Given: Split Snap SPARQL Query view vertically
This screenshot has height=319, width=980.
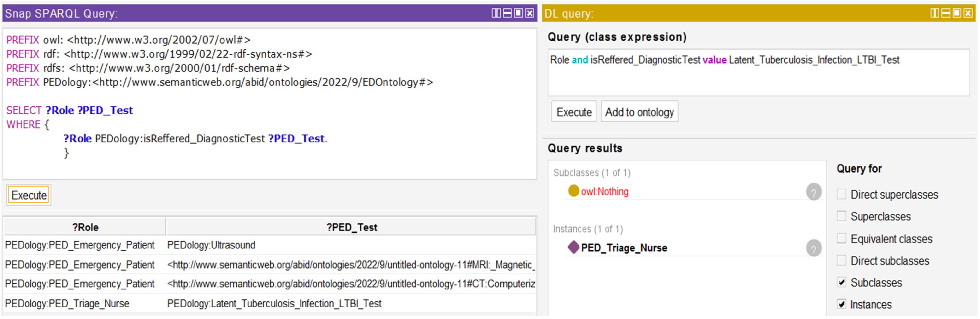Looking at the screenshot, I should tap(496, 13).
